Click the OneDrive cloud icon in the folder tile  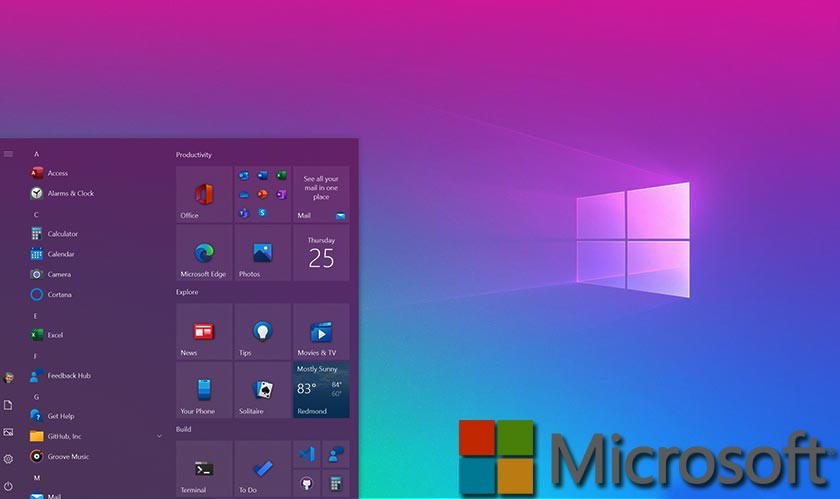tap(244, 195)
